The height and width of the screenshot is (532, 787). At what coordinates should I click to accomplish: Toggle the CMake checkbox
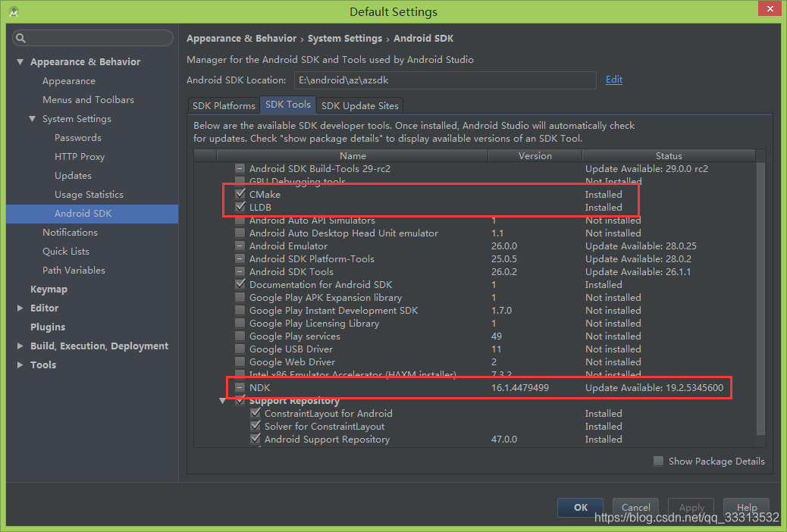[x=240, y=194]
